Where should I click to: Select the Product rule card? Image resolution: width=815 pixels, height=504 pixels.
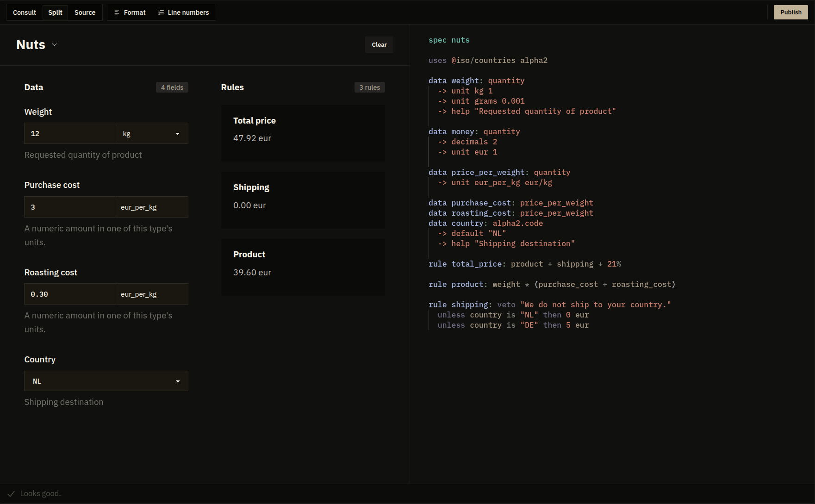(x=303, y=267)
